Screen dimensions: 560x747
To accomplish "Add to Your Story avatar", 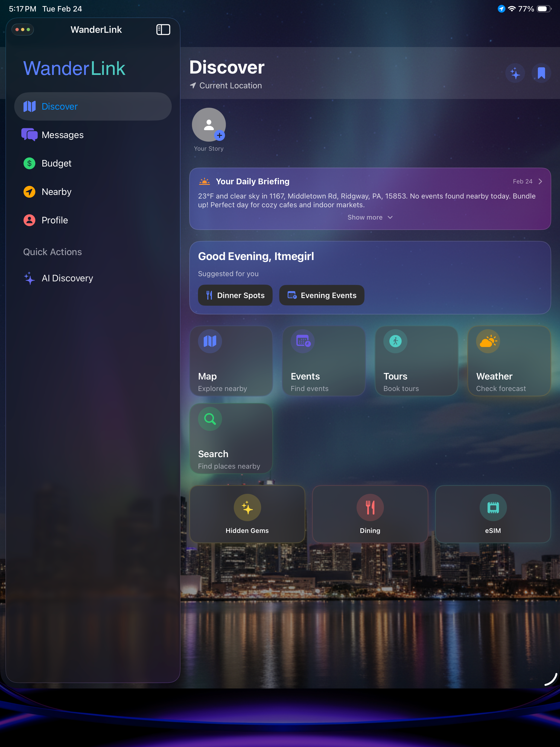I will (x=209, y=125).
